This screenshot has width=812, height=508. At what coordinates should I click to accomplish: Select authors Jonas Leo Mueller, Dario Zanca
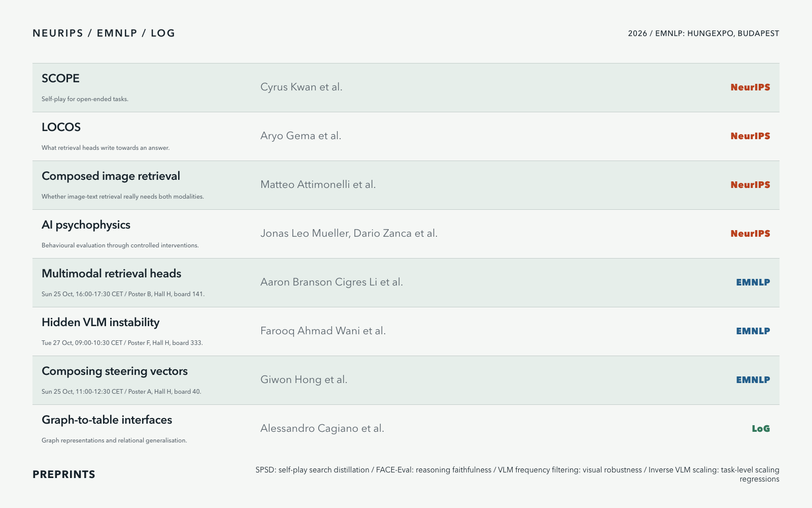click(349, 233)
